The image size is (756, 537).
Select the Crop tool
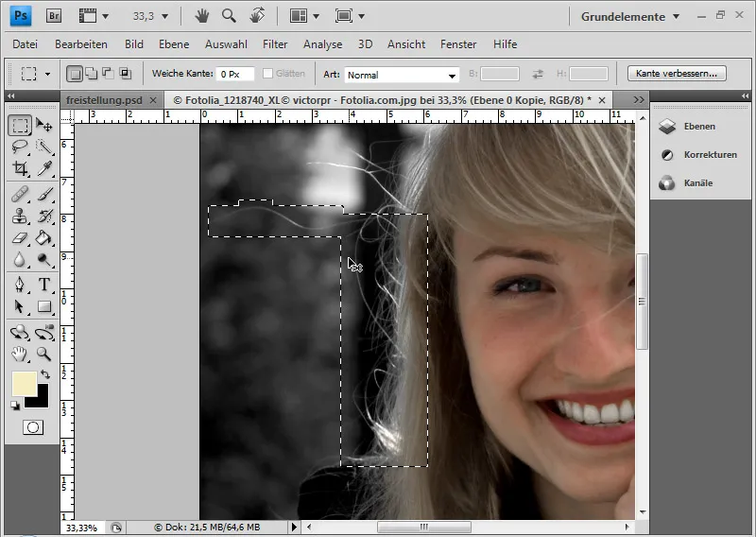pos(20,168)
